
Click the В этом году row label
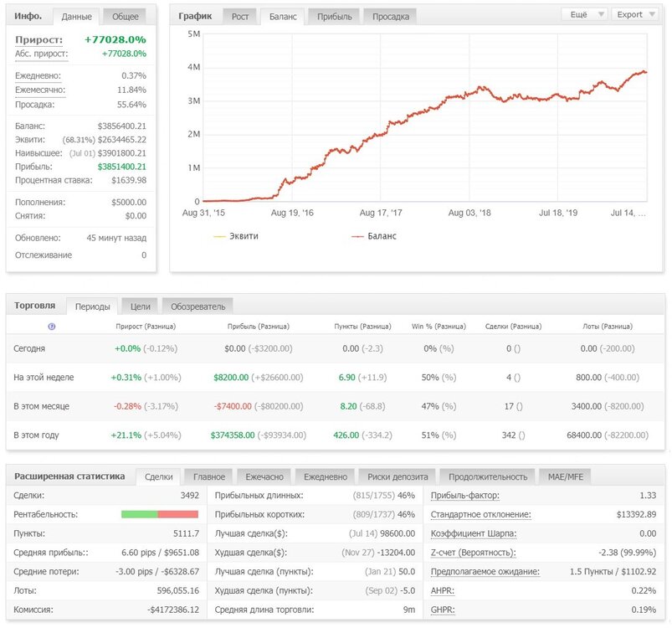point(36,435)
